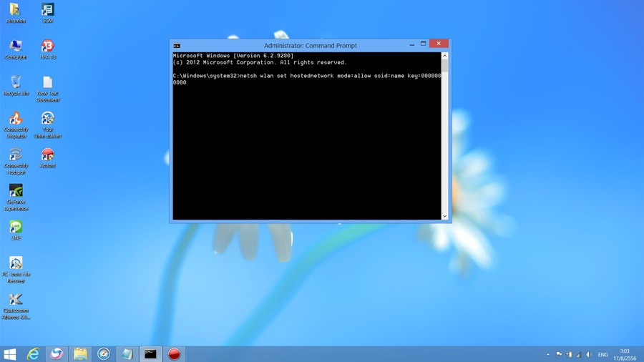The width and height of the screenshot is (644, 362).
Task: Open File Explorer from the taskbar
Action: coord(80,354)
